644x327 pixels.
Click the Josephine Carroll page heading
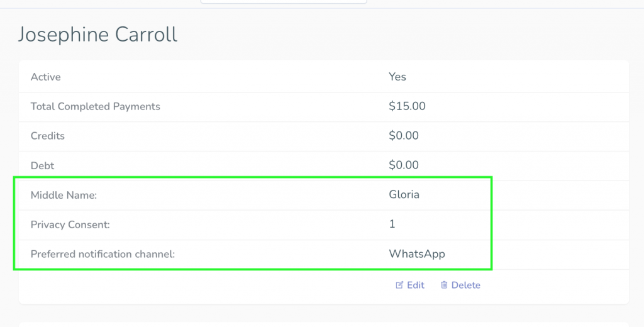(97, 35)
